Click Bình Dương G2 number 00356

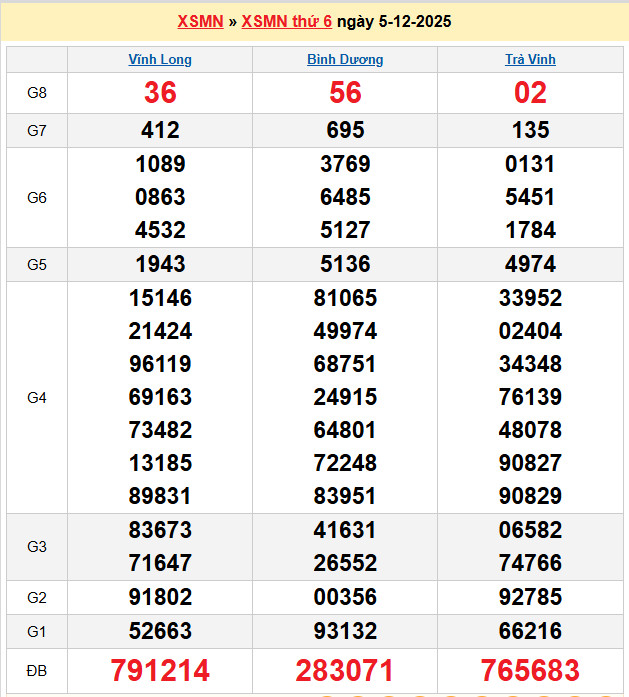[345, 597]
